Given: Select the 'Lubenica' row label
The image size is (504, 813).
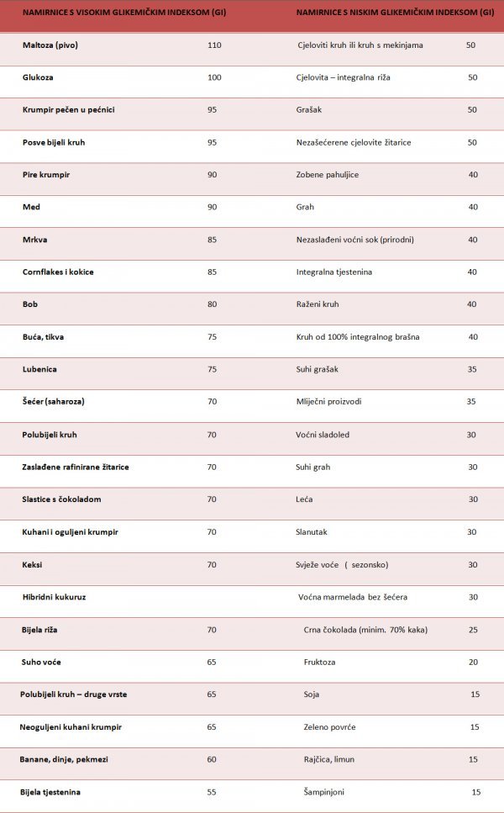Looking at the screenshot, I should [x=39, y=369].
